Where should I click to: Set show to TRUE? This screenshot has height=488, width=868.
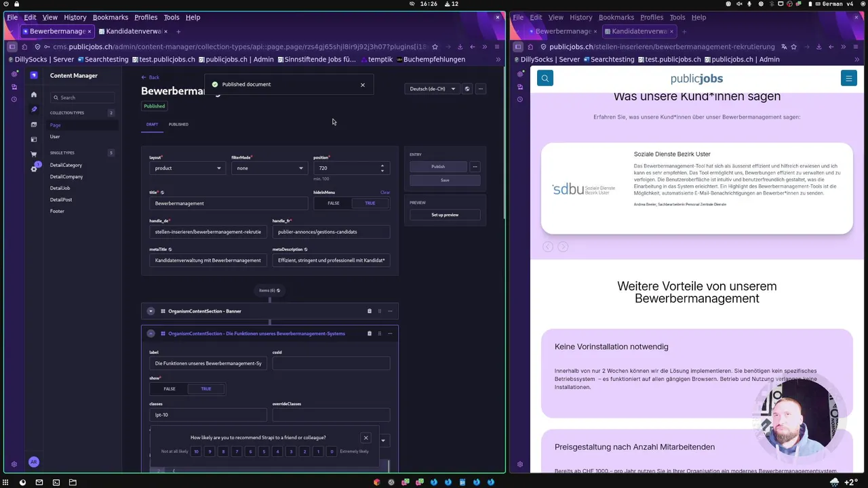click(x=206, y=389)
